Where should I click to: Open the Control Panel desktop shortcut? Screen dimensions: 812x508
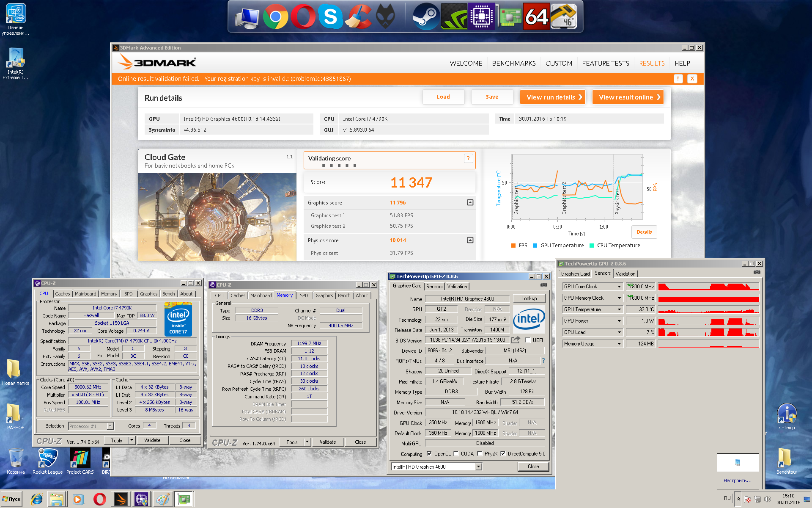click(16, 19)
